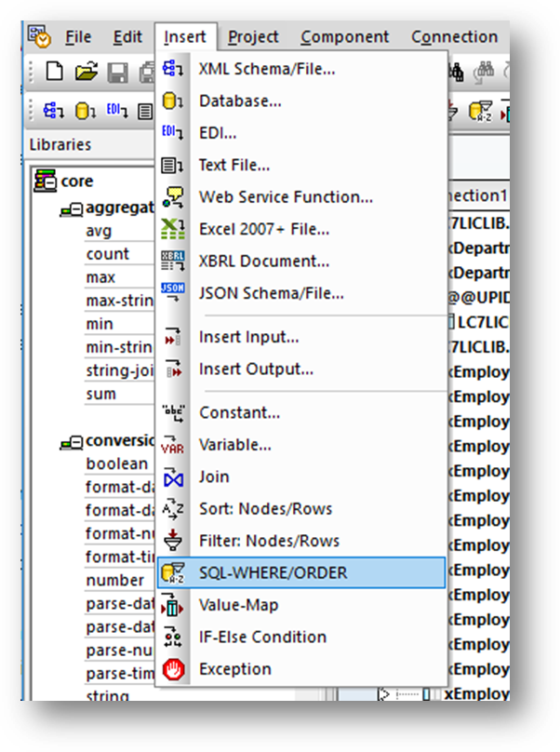This screenshot has width=560, height=752.
Task: Select min-string function in Libraries
Action: coord(120,347)
